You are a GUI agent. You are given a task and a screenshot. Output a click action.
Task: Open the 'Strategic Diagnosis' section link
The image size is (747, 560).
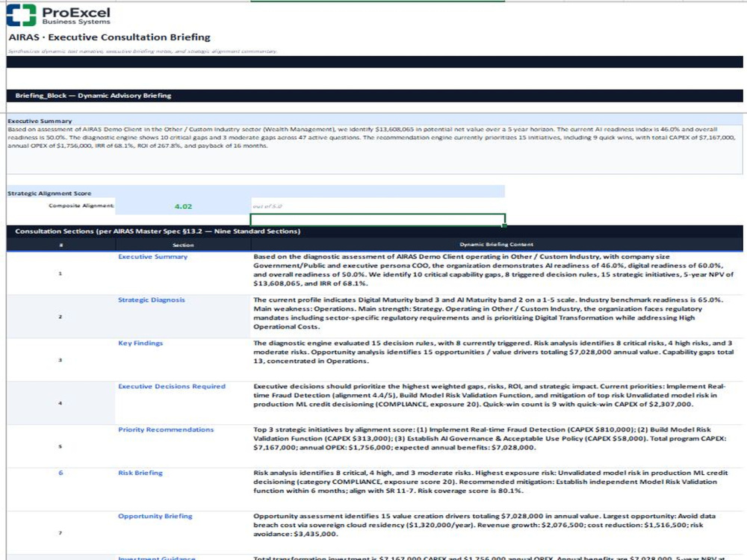[151, 300]
